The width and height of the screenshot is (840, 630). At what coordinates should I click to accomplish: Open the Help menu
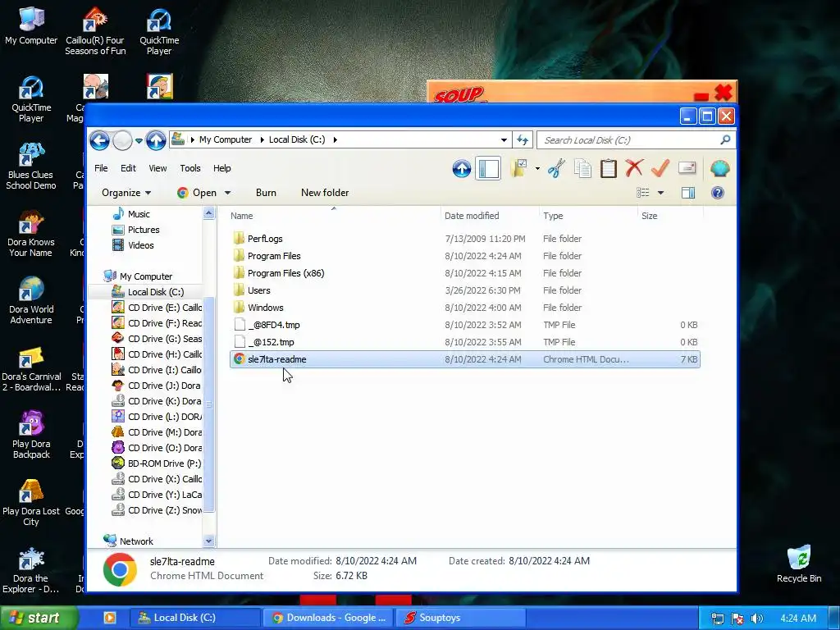tap(221, 168)
